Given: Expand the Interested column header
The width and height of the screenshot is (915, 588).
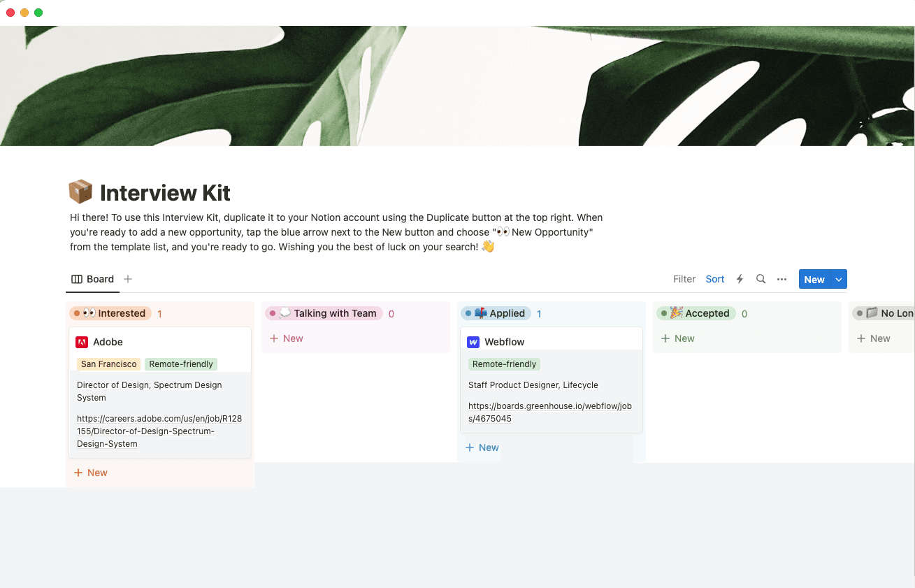Looking at the screenshot, I should tap(120, 313).
